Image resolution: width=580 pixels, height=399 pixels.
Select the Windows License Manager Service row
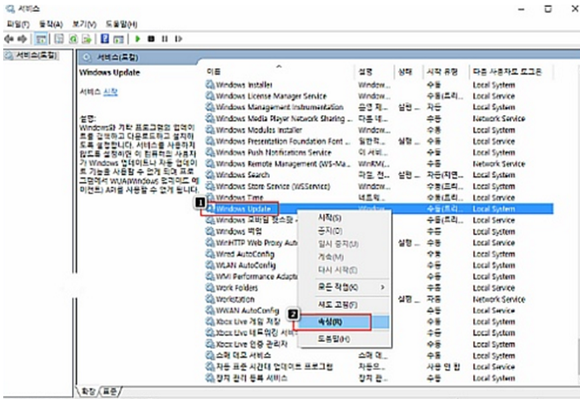coord(379,96)
